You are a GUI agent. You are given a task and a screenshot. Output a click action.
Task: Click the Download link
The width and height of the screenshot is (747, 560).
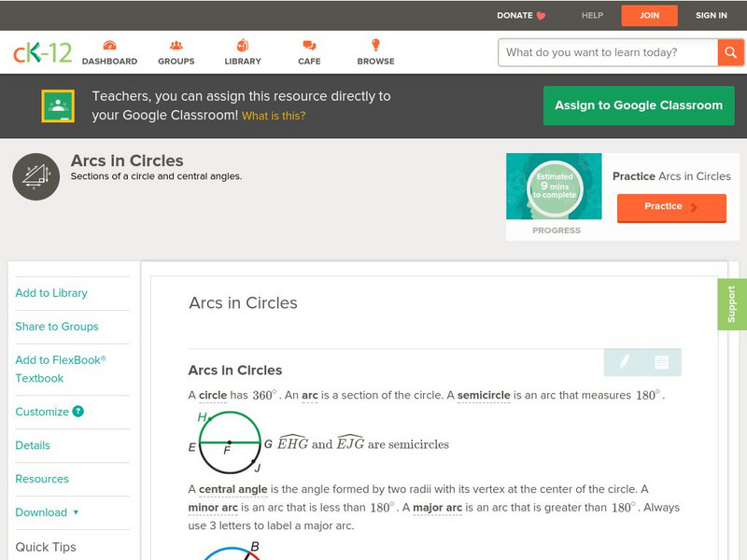click(x=41, y=512)
